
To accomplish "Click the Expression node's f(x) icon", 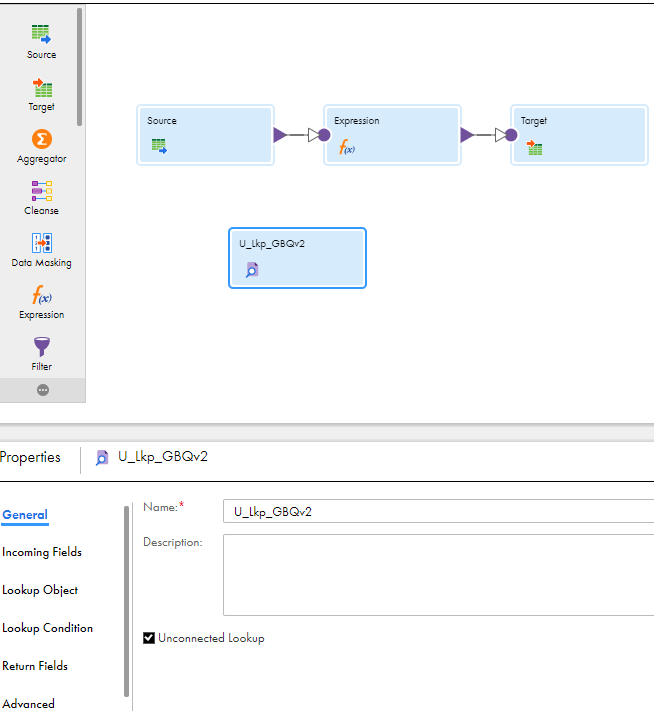I will click(x=347, y=147).
